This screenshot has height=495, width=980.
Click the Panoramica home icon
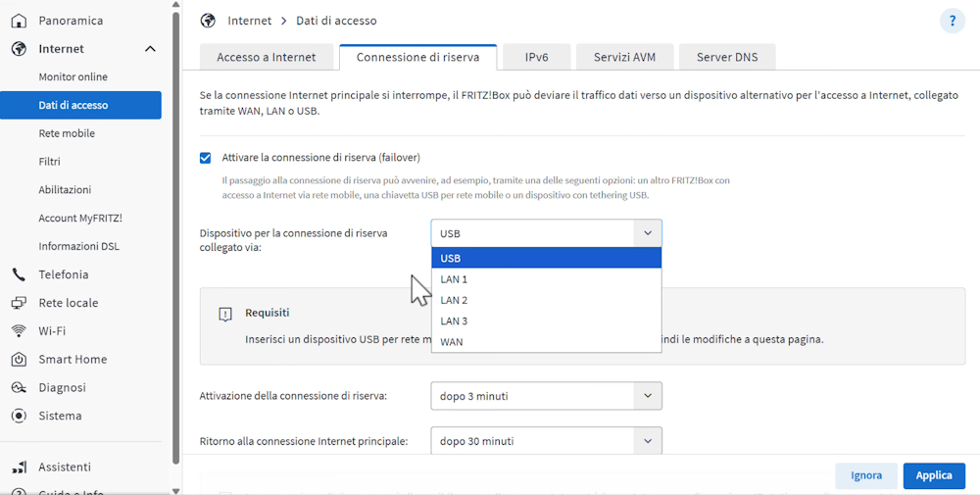click(19, 21)
